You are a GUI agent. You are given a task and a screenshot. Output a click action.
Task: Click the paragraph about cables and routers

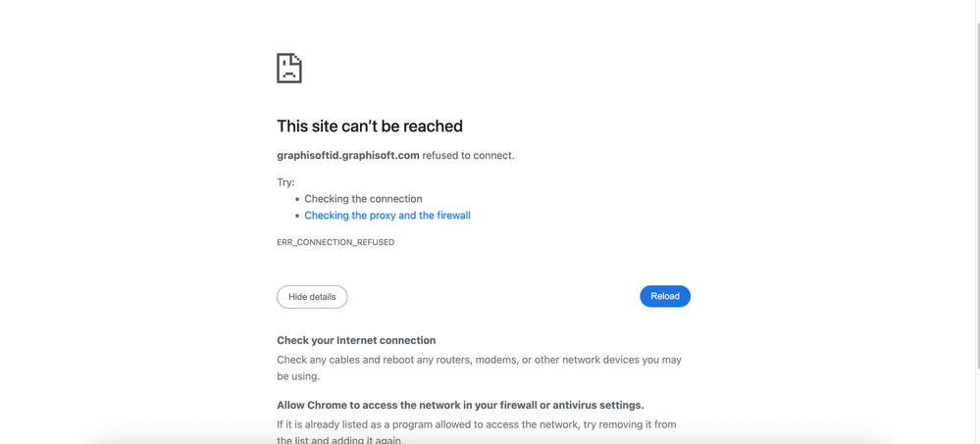pyautogui.click(x=479, y=360)
